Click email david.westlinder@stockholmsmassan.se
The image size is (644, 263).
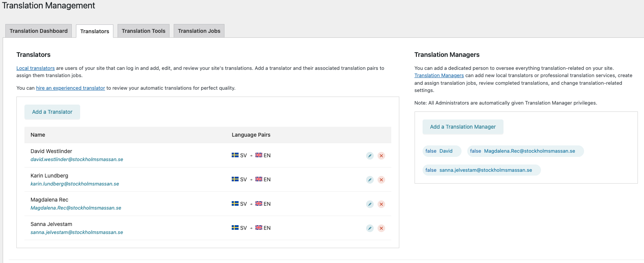[x=77, y=160]
